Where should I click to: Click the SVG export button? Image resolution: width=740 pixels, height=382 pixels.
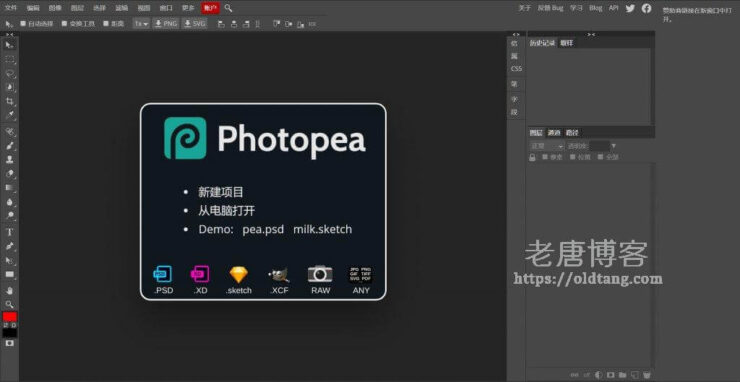click(x=194, y=23)
